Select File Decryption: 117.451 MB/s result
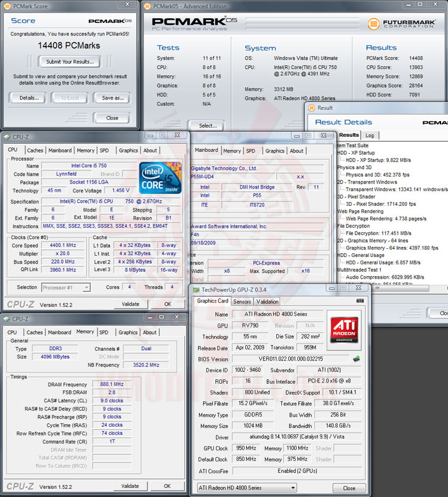The height and width of the screenshot is (497, 448). [378, 233]
